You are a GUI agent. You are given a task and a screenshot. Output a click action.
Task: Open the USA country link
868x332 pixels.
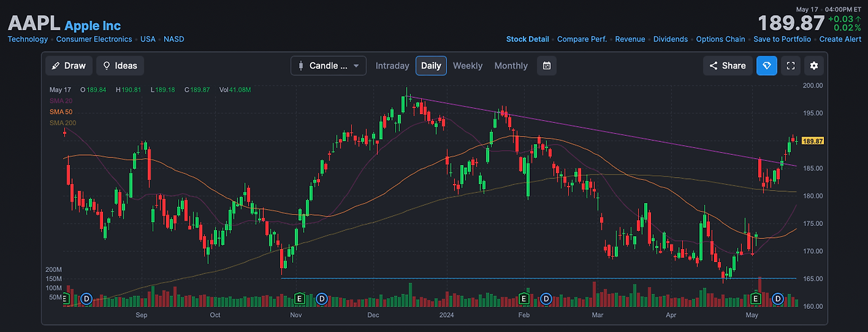pyautogui.click(x=148, y=39)
